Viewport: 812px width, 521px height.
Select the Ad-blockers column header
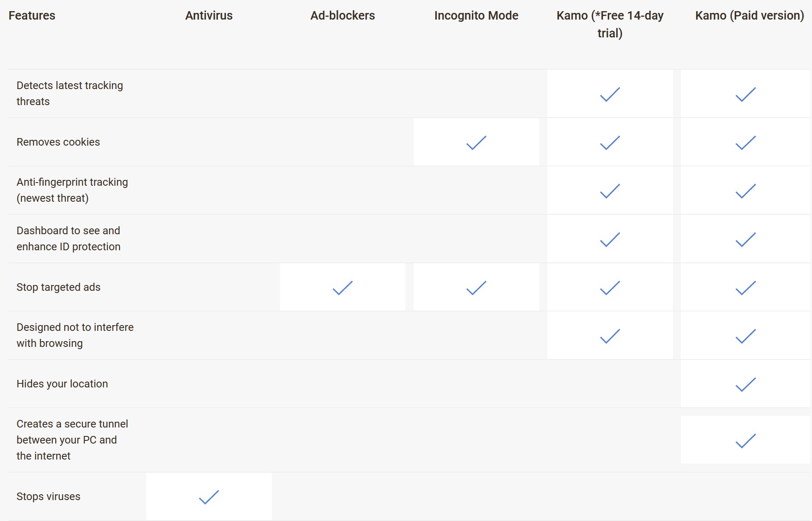(342, 16)
